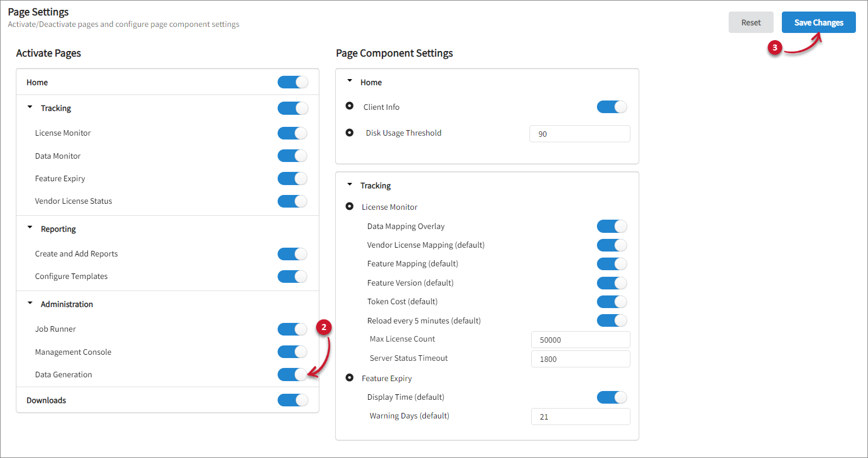Toggle the Management Console switch
This screenshot has height=458, width=868.
click(292, 351)
